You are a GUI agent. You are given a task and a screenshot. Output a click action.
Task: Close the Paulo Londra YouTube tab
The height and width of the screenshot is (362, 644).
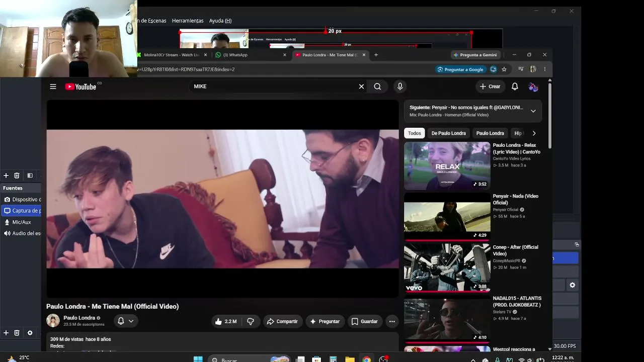(x=364, y=55)
